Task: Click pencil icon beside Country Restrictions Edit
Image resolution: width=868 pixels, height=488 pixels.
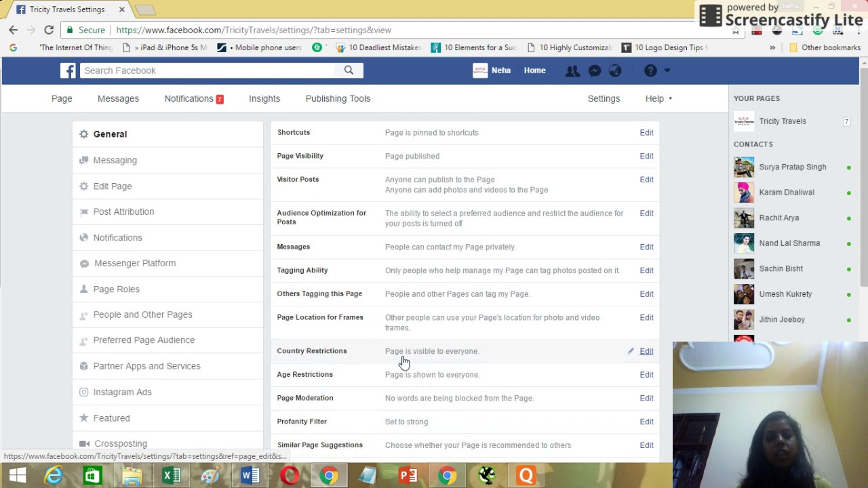Action: 631,351
